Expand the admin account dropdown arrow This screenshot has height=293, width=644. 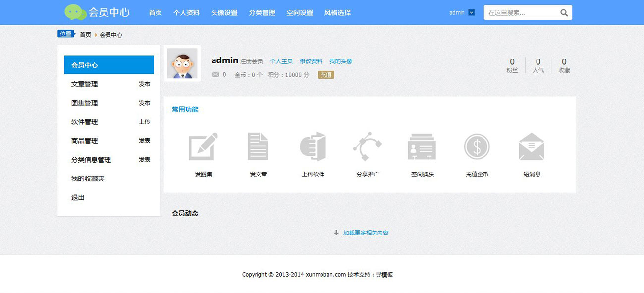click(471, 13)
